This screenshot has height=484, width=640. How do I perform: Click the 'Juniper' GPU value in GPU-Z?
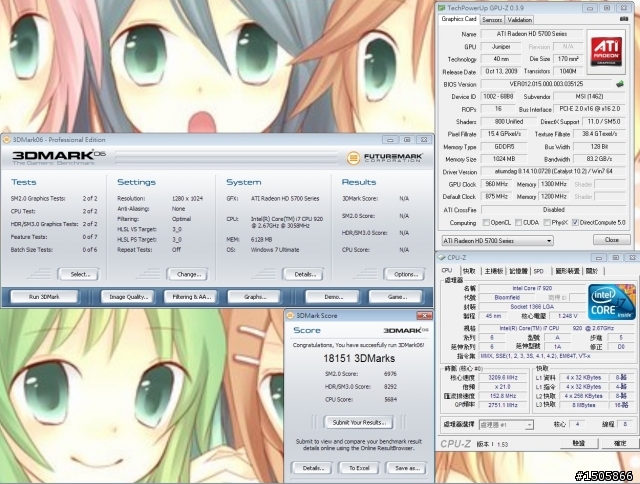click(x=501, y=47)
